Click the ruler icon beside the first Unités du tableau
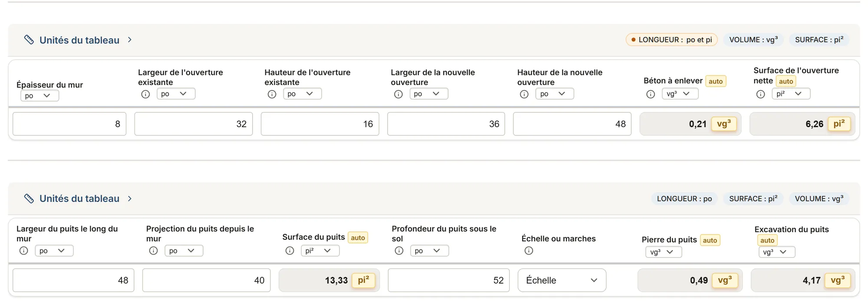 point(29,40)
